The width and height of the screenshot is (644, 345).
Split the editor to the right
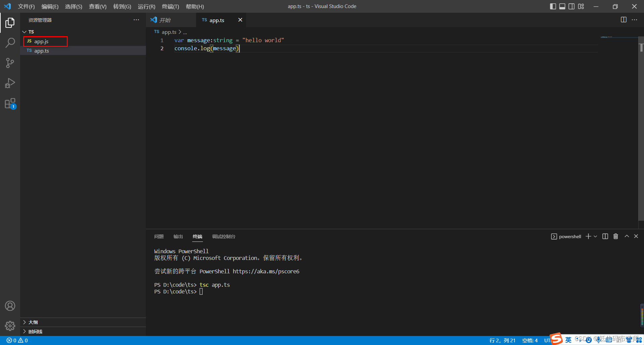pos(624,20)
